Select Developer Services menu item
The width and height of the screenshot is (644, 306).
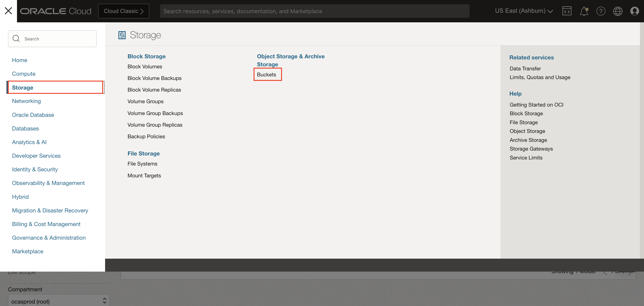click(36, 156)
